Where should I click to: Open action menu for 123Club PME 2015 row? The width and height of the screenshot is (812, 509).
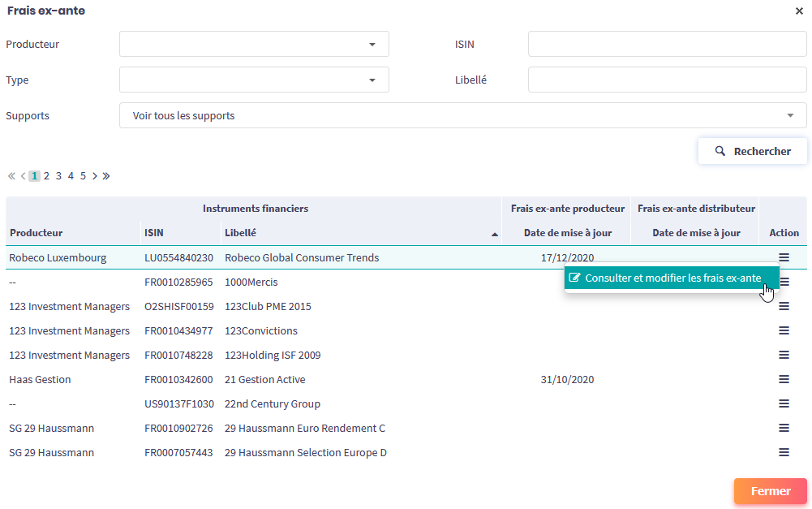click(784, 307)
